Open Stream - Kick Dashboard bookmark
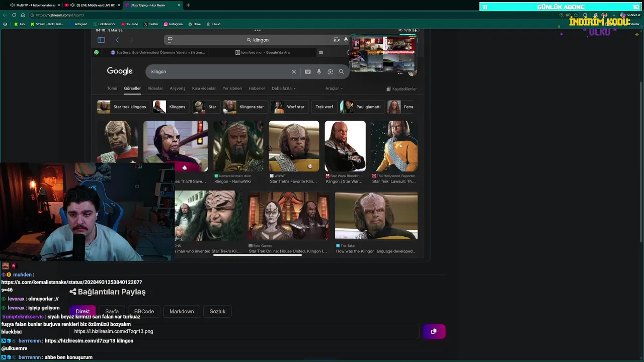Image resolution: width=644 pixels, height=362 pixels. pos(47,24)
